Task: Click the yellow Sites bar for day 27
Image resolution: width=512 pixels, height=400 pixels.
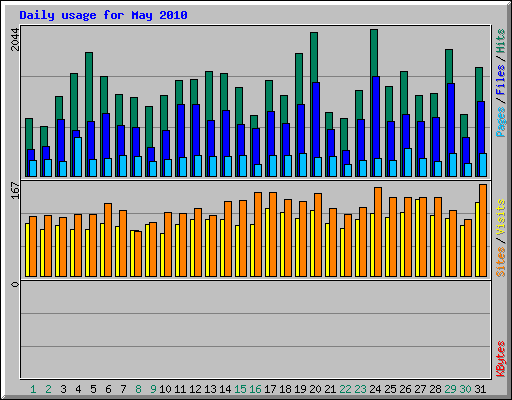Action: tap(417, 238)
